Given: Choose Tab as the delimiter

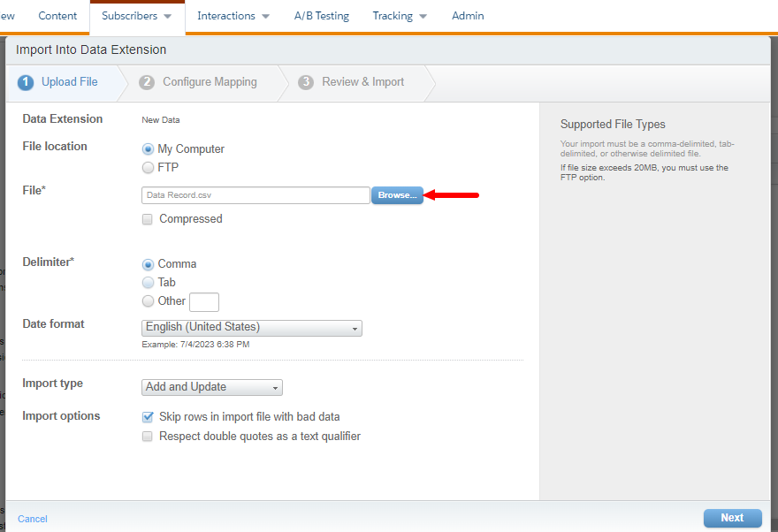Looking at the screenshot, I should pos(148,283).
